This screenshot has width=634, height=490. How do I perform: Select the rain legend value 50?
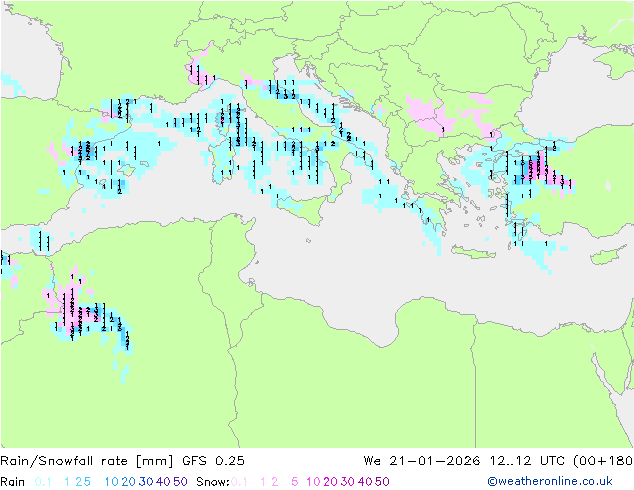click(180, 482)
